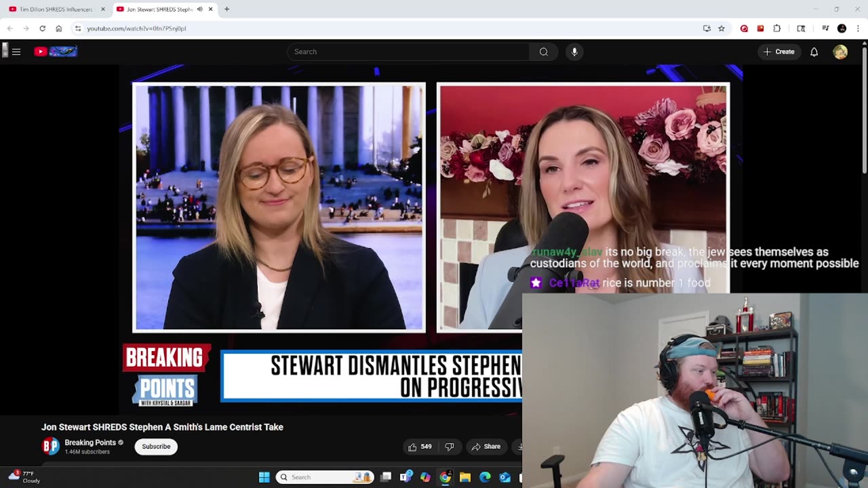Click the 1.46M subscribers text
868x488 pixels.
click(x=87, y=452)
